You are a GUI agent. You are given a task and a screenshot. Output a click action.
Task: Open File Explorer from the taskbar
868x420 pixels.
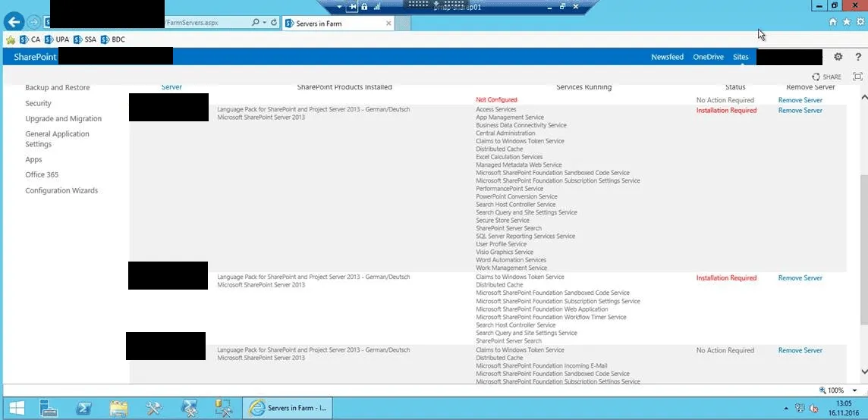(118, 409)
